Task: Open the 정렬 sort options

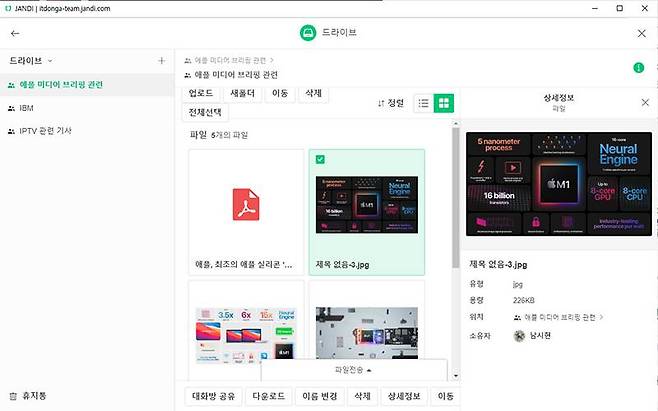Action: pos(391,103)
